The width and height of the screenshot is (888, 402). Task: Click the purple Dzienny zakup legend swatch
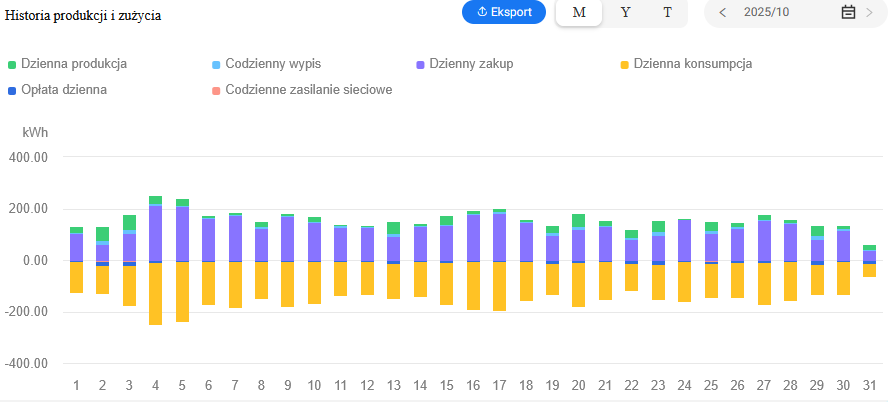[x=421, y=65]
